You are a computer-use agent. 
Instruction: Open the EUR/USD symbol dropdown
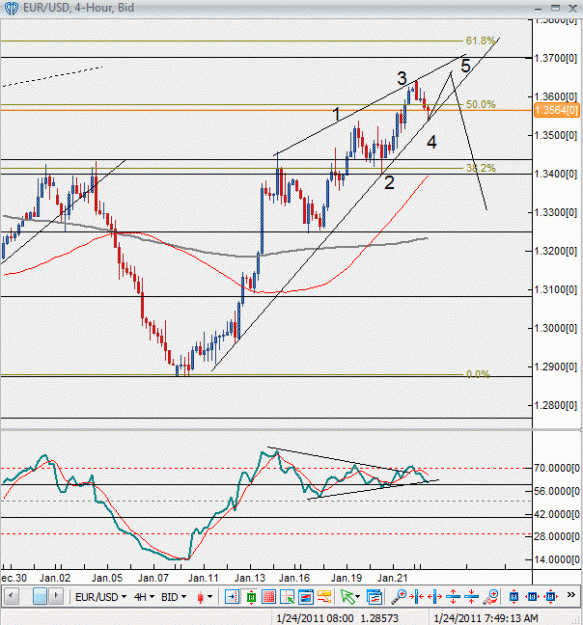tap(100, 597)
